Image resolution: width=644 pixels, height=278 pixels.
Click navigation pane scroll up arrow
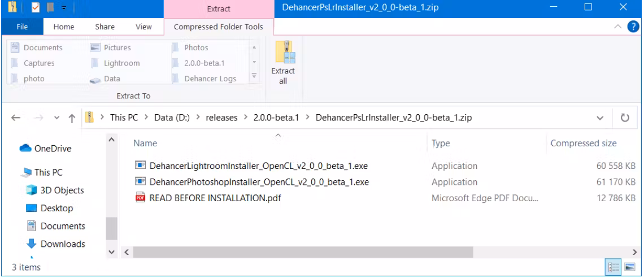pyautogui.click(x=111, y=140)
